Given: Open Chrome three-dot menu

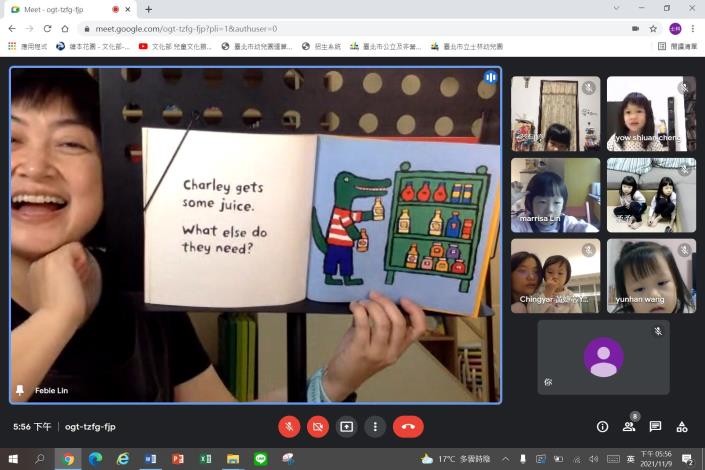Looking at the screenshot, I should click(693, 29).
